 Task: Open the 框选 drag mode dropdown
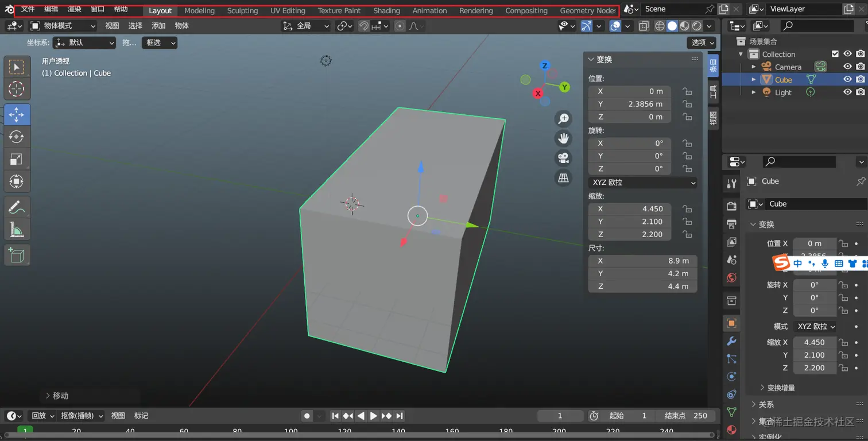point(160,42)
